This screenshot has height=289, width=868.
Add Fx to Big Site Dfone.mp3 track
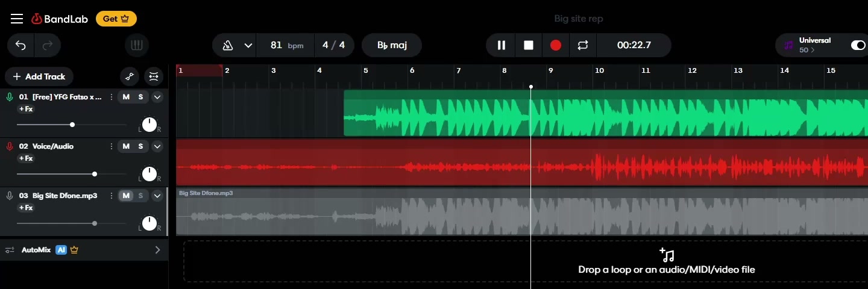pos(26,208)
